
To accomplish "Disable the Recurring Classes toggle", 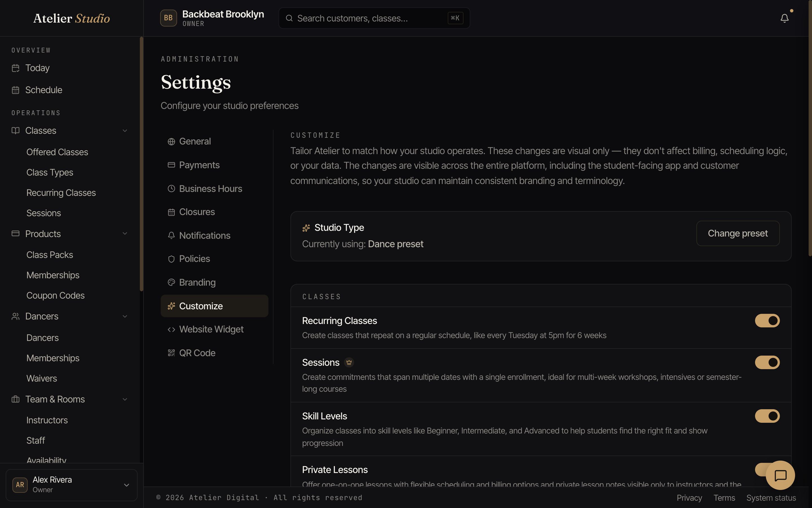I will click(767, 321).
